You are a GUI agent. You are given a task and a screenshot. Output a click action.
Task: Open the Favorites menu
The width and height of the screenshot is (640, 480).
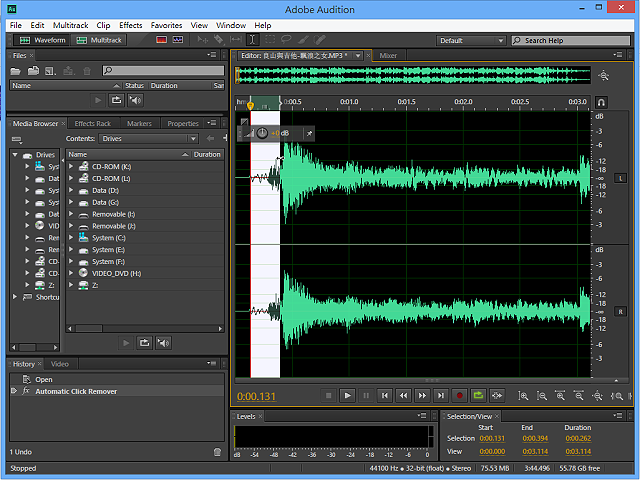coord(166,25)
